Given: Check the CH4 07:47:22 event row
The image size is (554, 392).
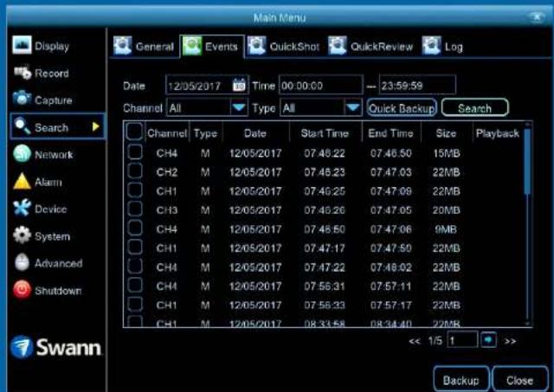Looking at the screenshot, I should click(x=135, y=266).
